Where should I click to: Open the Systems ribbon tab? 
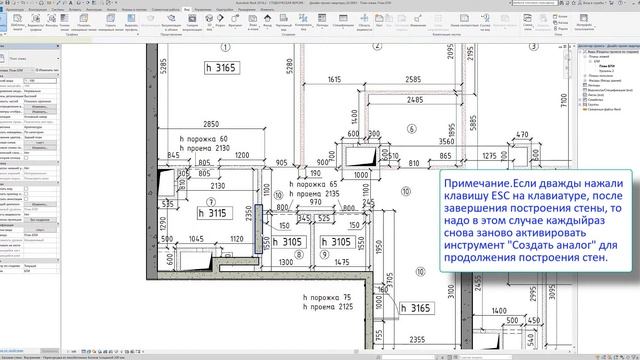[58, 9]
